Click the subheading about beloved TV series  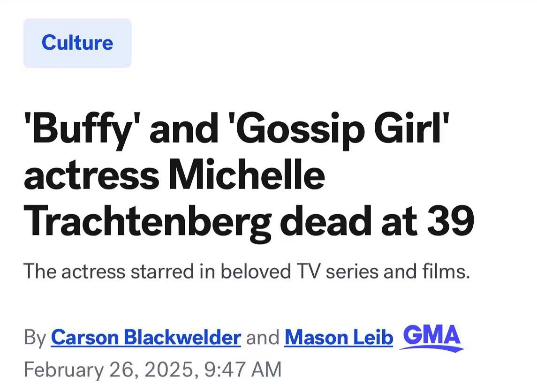click(247, 271)
